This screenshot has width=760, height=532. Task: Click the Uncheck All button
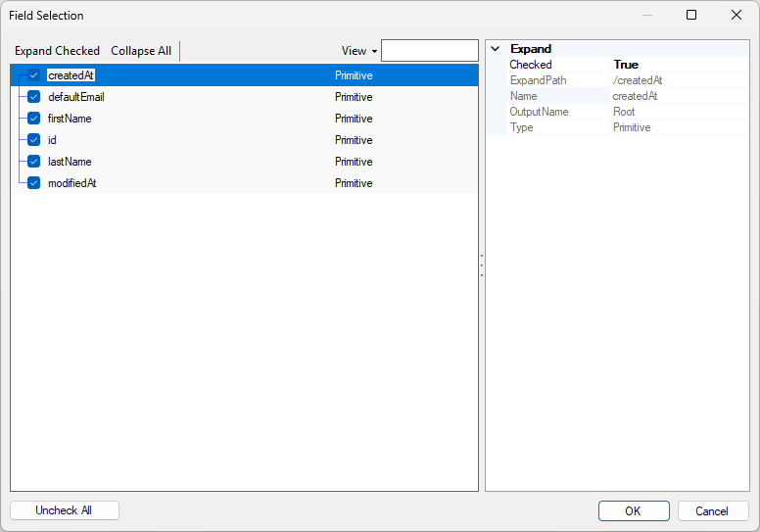[x=65, y=510]
